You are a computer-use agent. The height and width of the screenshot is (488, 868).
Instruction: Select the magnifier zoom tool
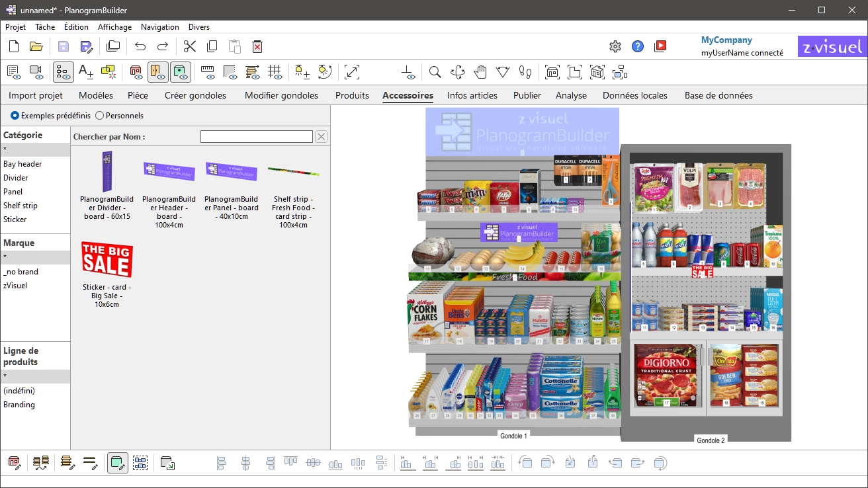[x=435, y=71]
